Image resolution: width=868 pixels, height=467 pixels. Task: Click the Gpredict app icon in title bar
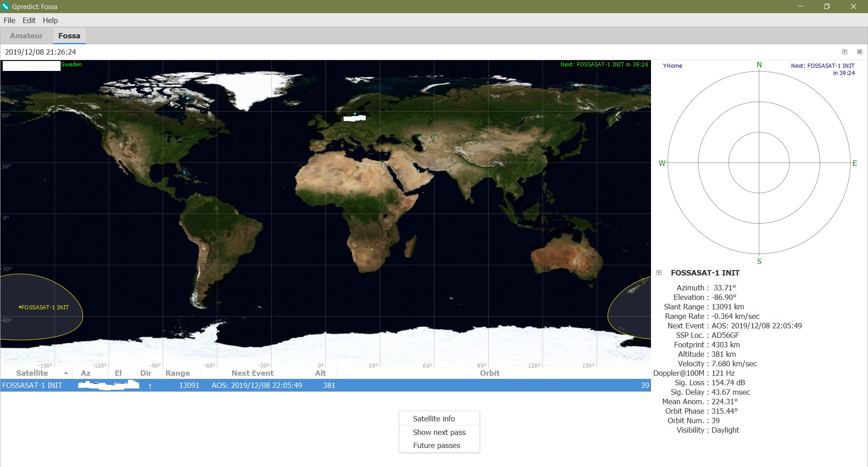[x=5, y=6]
